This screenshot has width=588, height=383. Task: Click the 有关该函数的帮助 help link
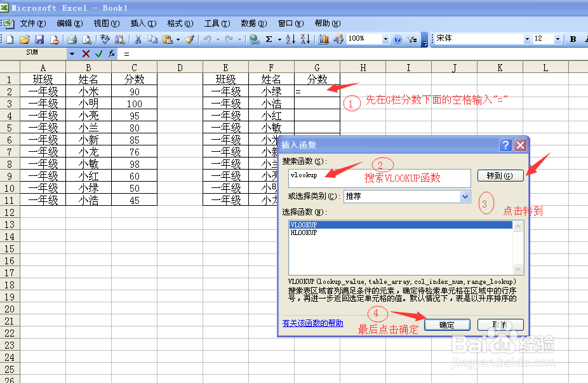click(x=311, y=324)
